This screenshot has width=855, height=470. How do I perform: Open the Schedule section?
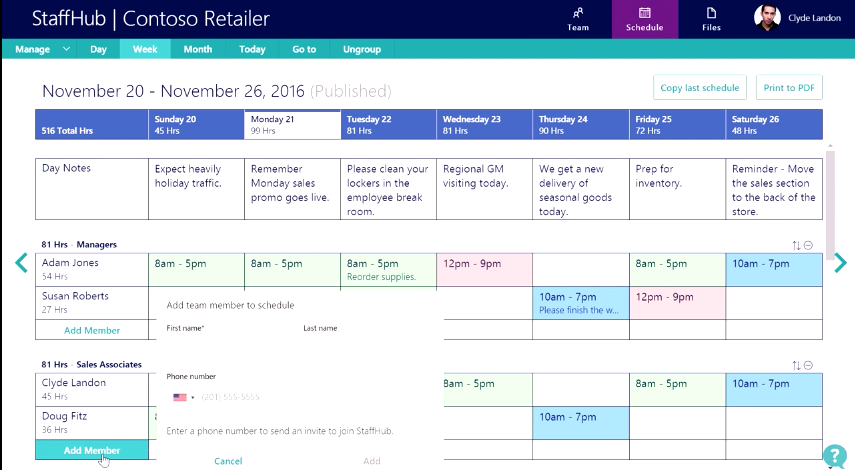645,19
